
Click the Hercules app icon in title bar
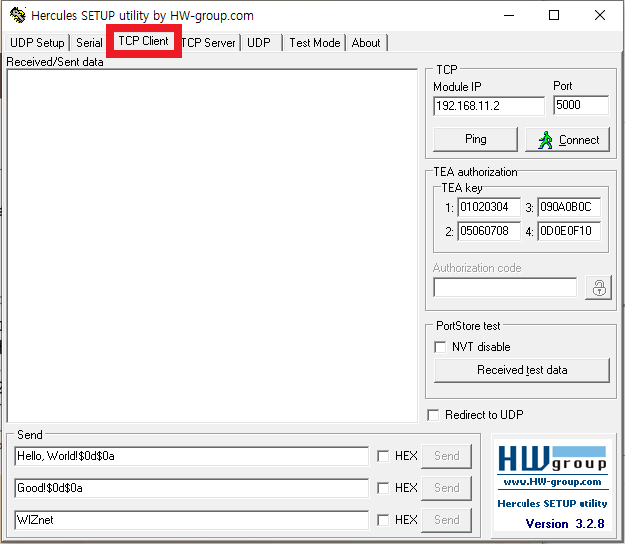17,15
